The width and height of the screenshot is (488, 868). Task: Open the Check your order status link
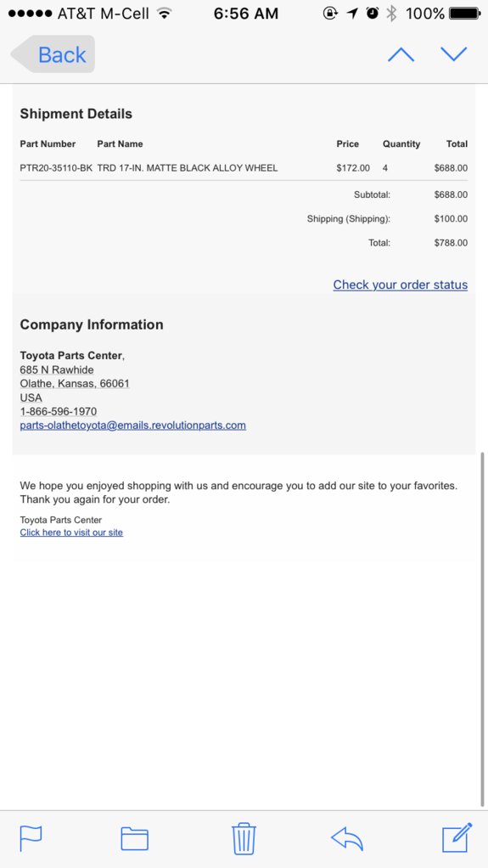coord(400,285)
